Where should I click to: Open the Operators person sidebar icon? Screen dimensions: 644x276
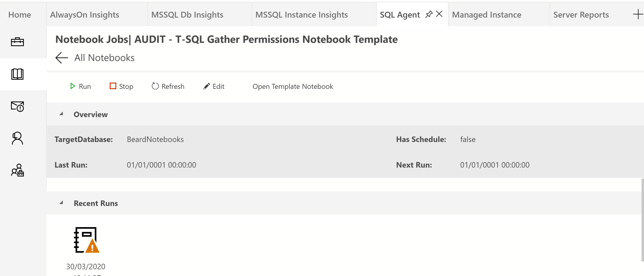coord(17,138)
